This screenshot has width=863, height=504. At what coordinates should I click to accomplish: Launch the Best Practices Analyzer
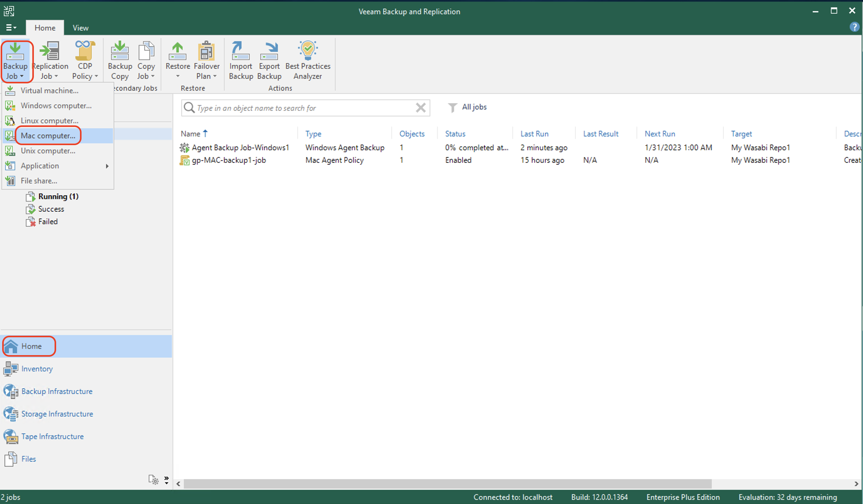pyautogui.click(x=308, y=61)
